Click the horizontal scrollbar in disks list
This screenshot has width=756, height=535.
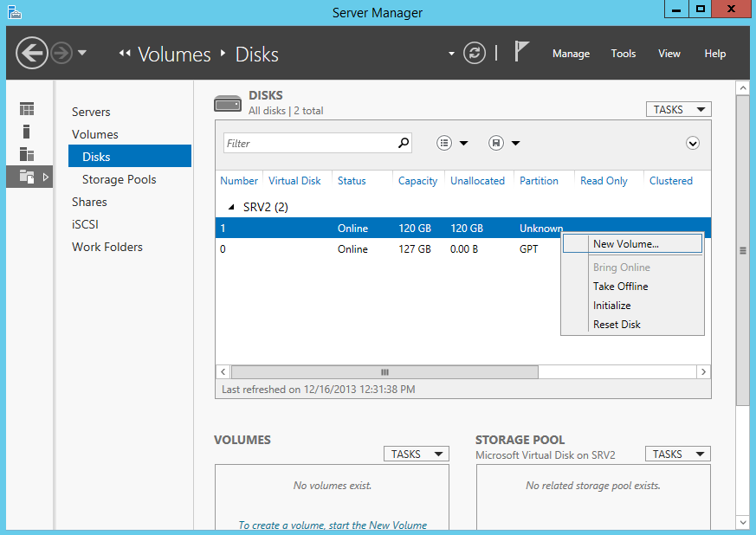(x=384, y=371)
